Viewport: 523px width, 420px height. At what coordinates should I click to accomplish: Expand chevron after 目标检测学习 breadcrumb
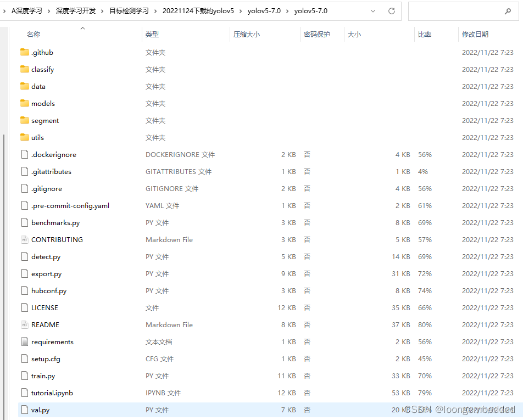point(155,11)
